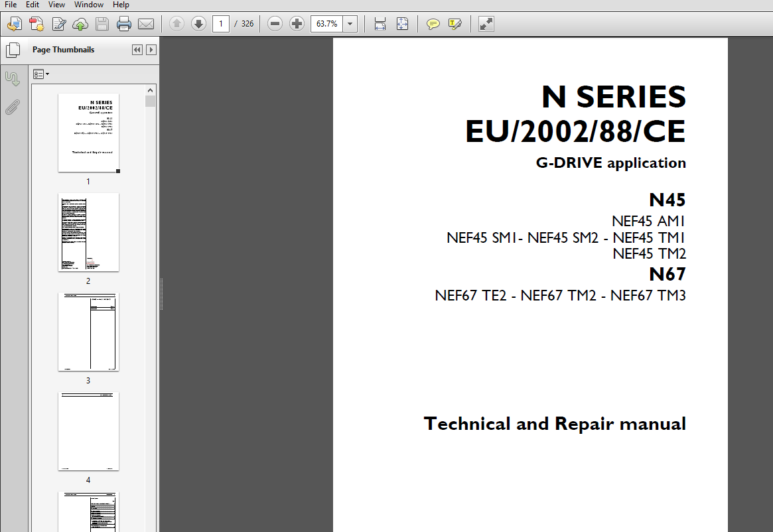Viewport: 773px width, 532px height.
Task: Click the '326' total page count
Action: (247, 24)
